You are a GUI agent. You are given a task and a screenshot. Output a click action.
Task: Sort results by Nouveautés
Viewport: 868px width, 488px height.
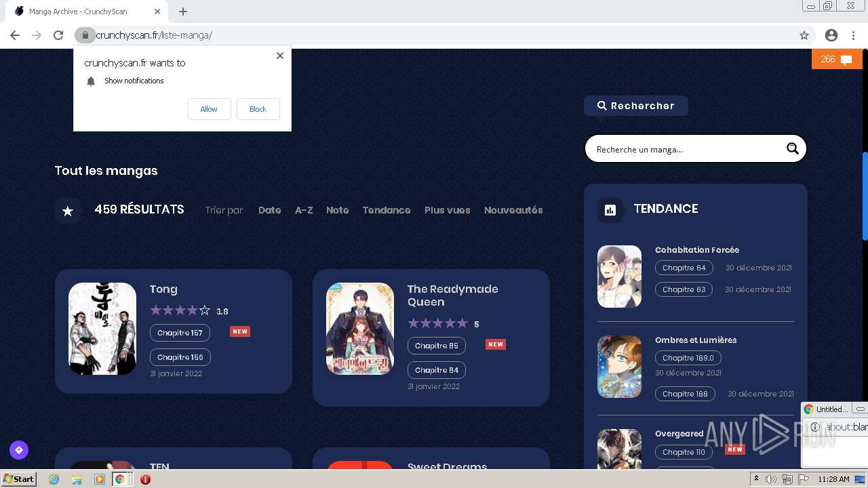[513, 210]
